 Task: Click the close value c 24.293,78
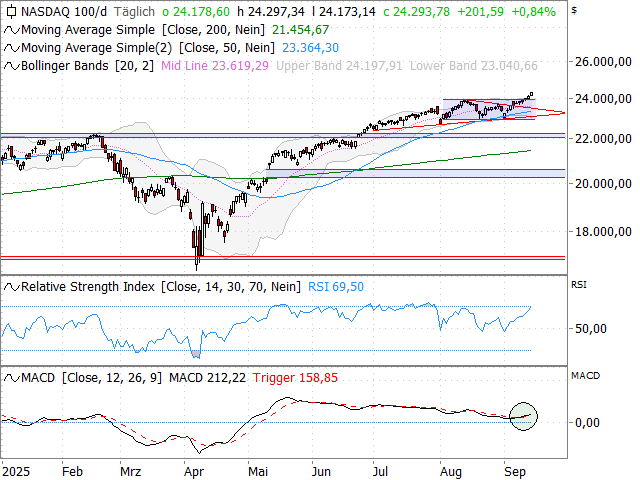[416, 12]
